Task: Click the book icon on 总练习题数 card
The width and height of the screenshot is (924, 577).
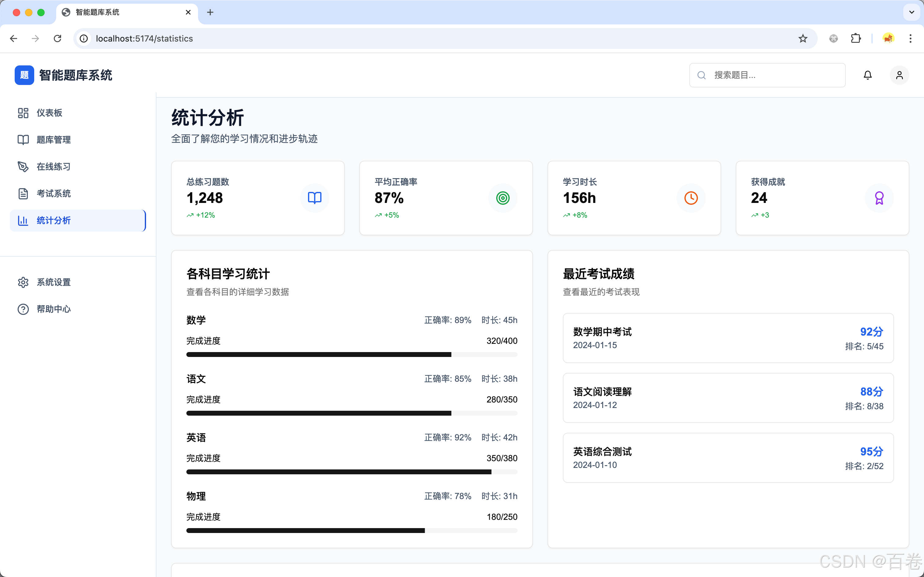Action: point(314,198)
